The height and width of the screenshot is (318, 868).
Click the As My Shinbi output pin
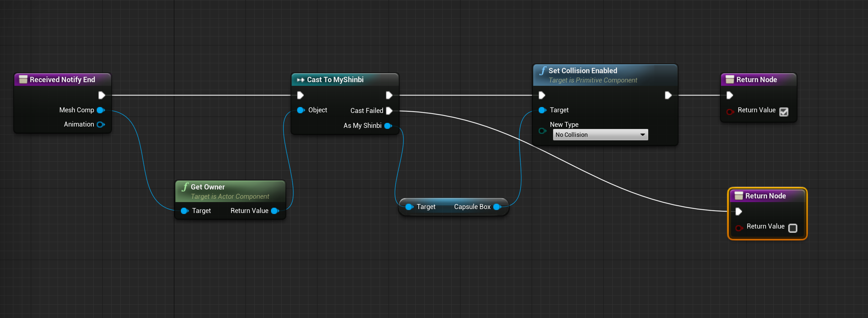click(x=388, y=126)
